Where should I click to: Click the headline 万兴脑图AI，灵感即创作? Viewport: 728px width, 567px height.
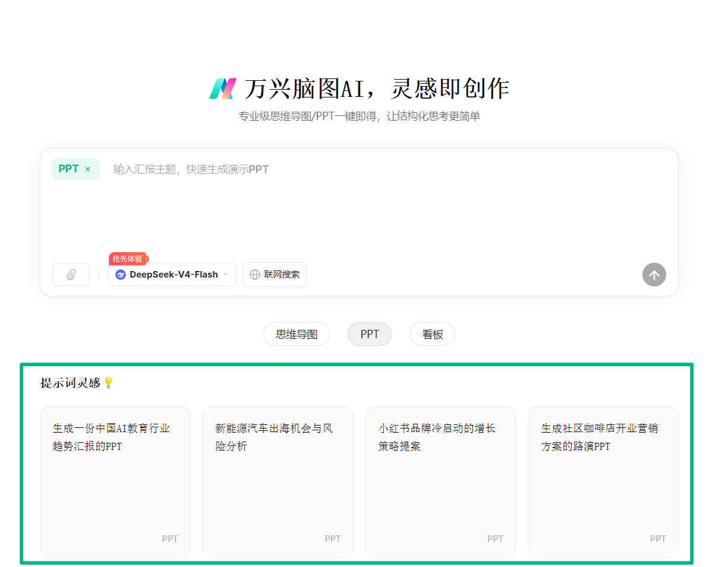click(377, 89)
